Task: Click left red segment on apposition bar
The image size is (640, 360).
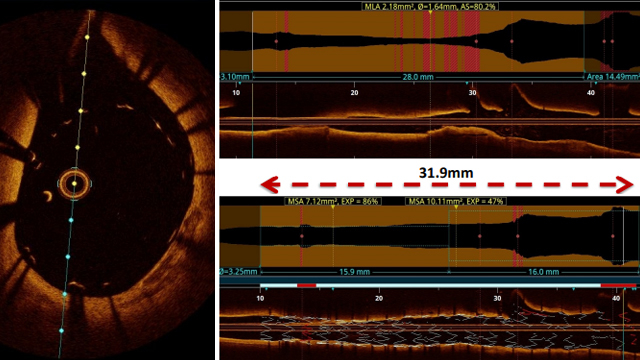Action: pyautogui.click(x=306, y=285)
